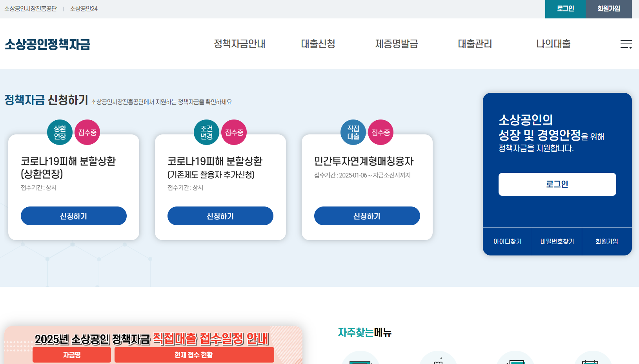Image resolution: width=639 pixels, height=364 pixels.
Task: Open the 정책자금안내 menu
Action: click(x=240, y=44)
